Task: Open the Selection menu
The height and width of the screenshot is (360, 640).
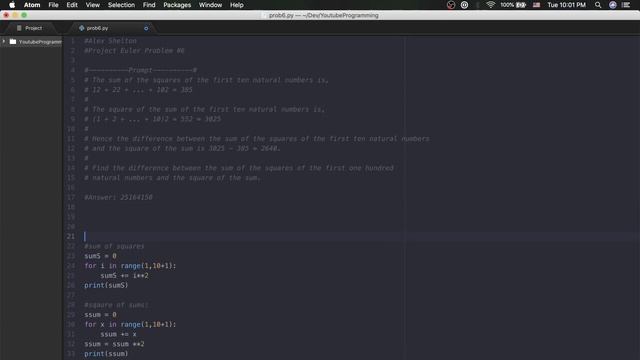Action: pos(121,5)
